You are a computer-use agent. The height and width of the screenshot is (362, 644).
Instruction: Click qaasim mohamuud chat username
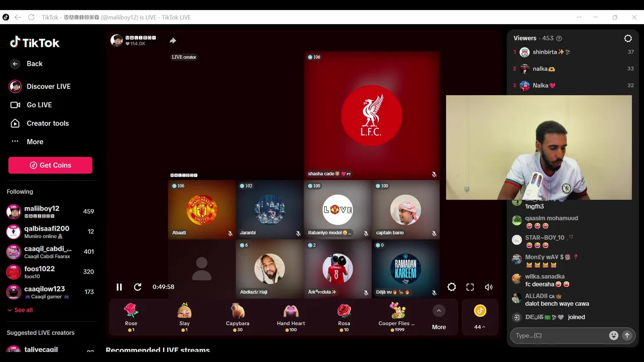tap(551, 218)
